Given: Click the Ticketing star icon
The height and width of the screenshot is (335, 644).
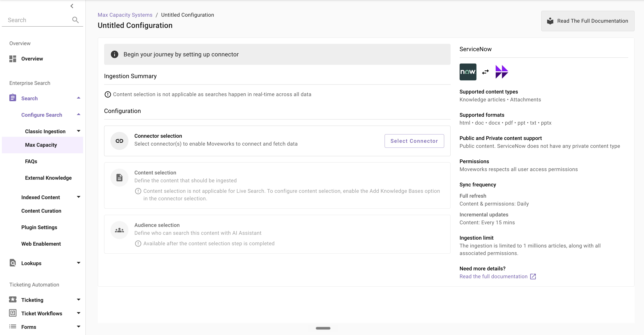Looking at the screenshot, I should (13, 299).
